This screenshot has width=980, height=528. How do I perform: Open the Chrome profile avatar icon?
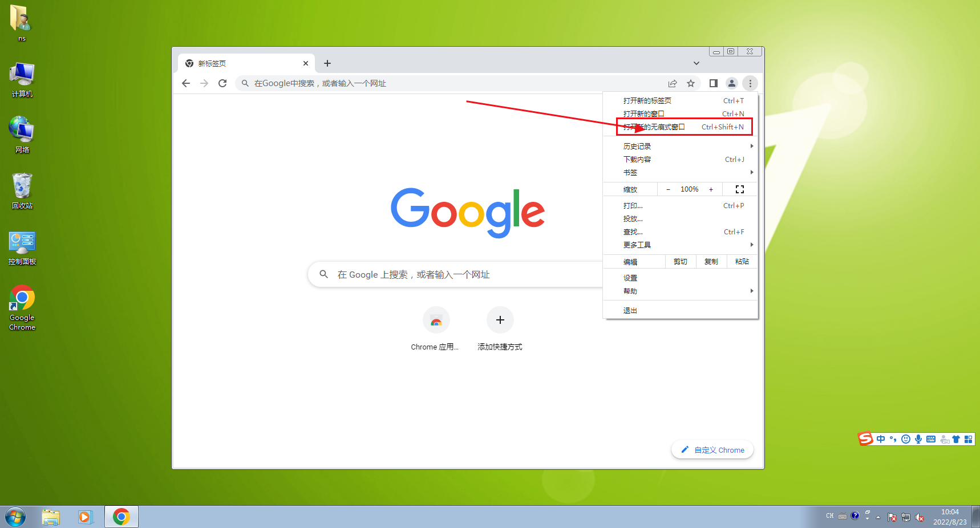click(x=732, y=83)
